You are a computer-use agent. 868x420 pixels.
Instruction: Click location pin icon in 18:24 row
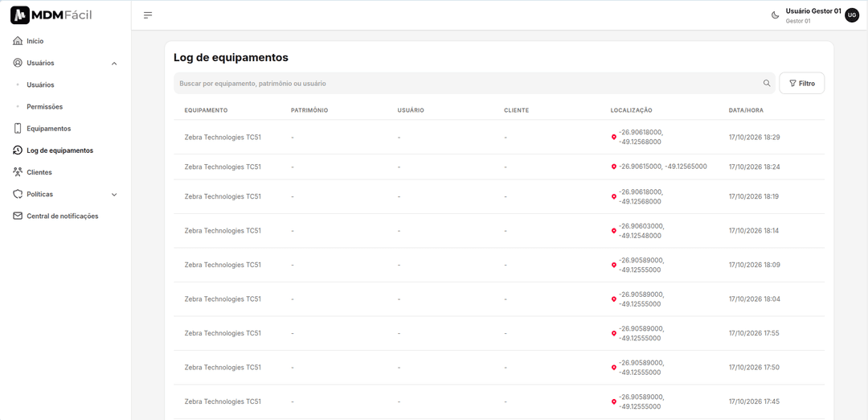tap(614, 167)
